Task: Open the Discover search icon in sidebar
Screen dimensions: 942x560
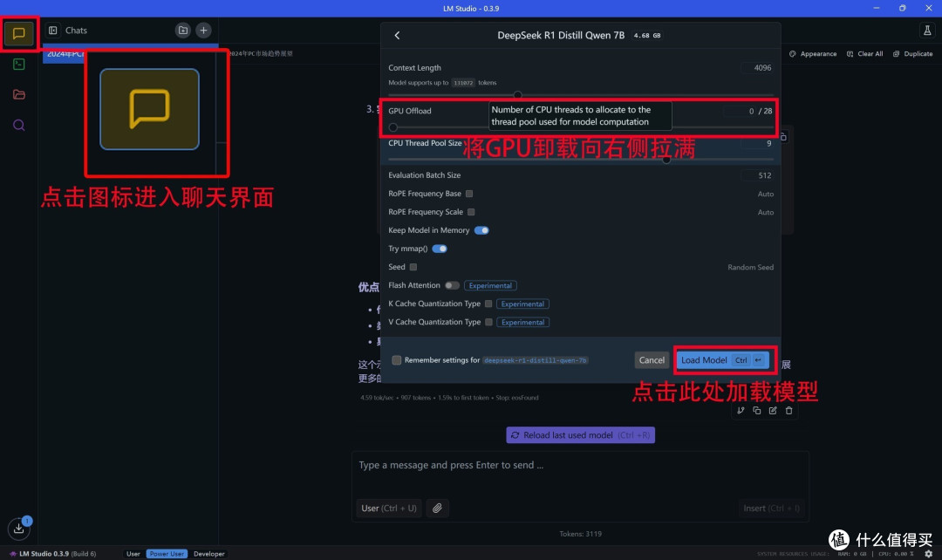Action: [18, 125]
